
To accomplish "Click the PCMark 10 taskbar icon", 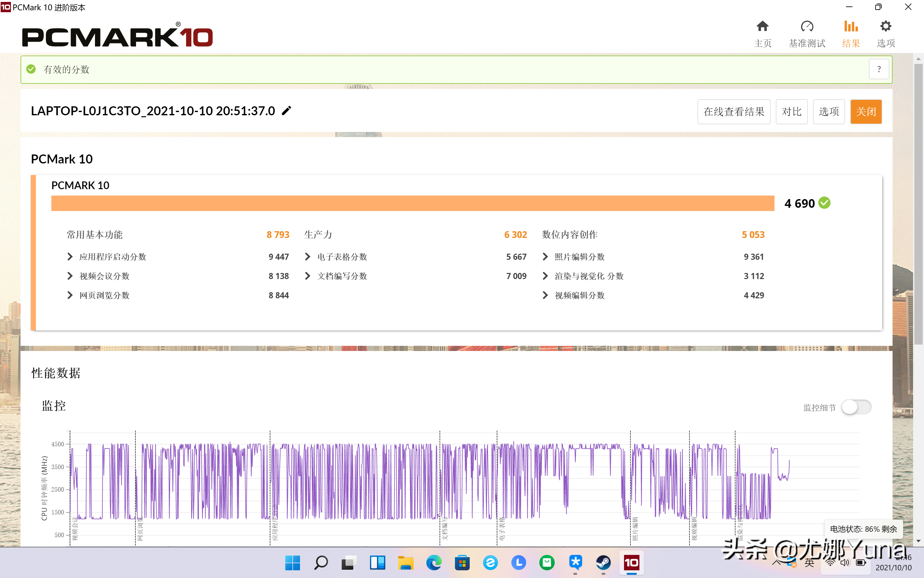I will 631,562.
